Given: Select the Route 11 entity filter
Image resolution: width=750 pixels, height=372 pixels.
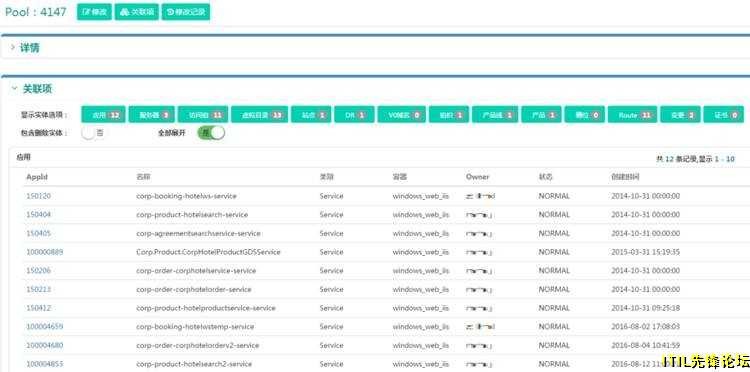Looking at the screenshot, I should [633, 115].
